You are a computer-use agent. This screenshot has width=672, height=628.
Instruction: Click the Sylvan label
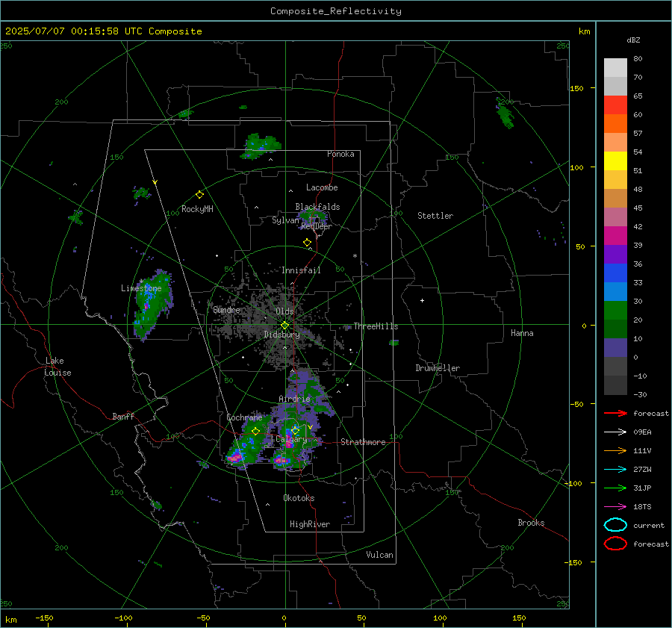285,220
